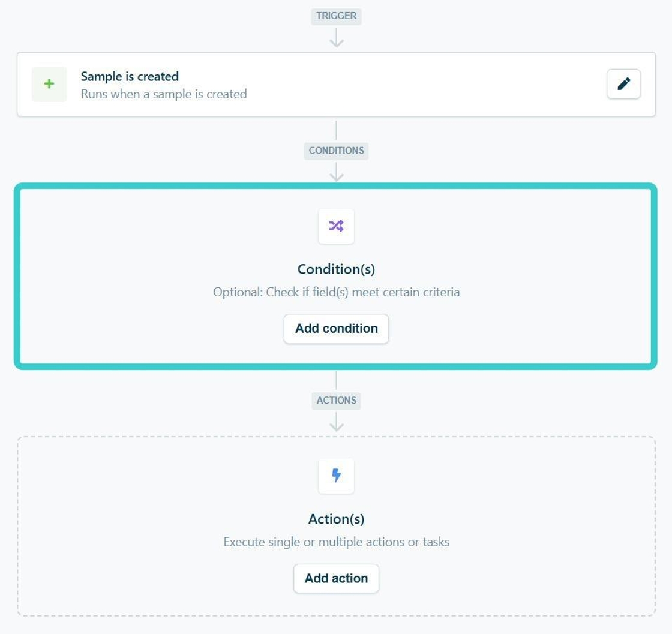Click the green plus icon for Sample trigger
672x634 pixels.
click(49, 84)
